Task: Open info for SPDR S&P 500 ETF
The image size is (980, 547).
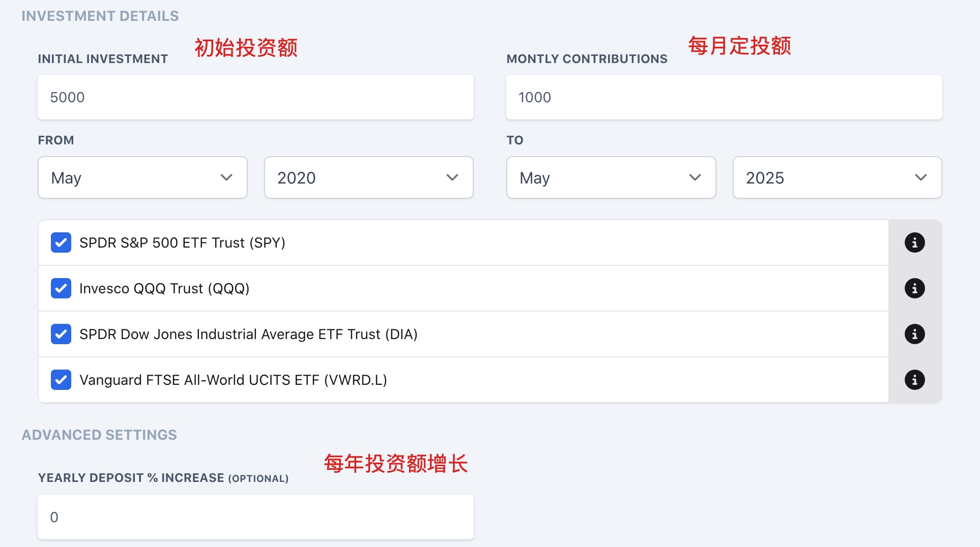Action: click(x=914, y=242)
